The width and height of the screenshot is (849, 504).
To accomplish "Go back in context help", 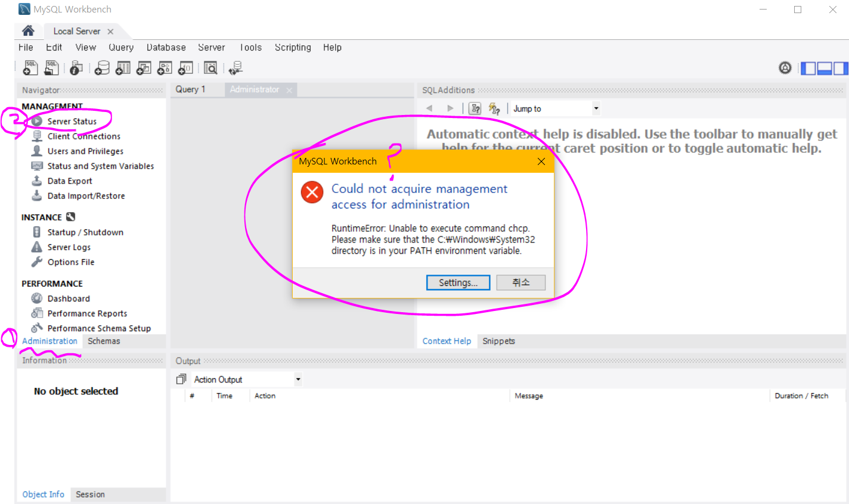I will click(x=429, y=108).
